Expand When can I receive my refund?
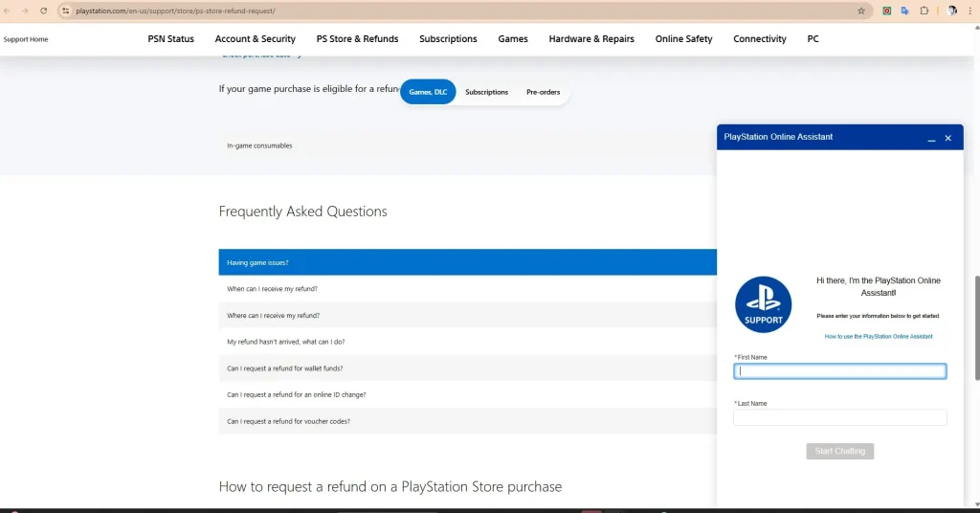980x513 pixels. click(x=467, y=289)
